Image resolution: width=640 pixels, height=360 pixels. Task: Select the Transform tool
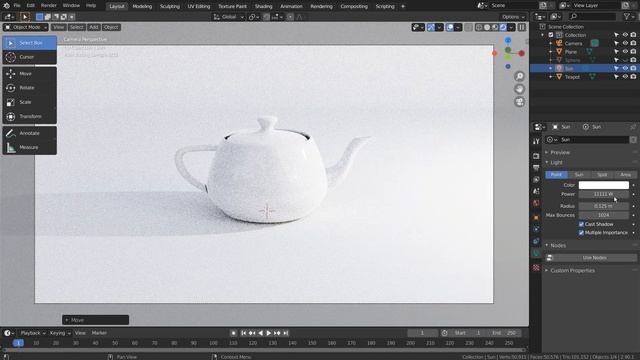29,116
